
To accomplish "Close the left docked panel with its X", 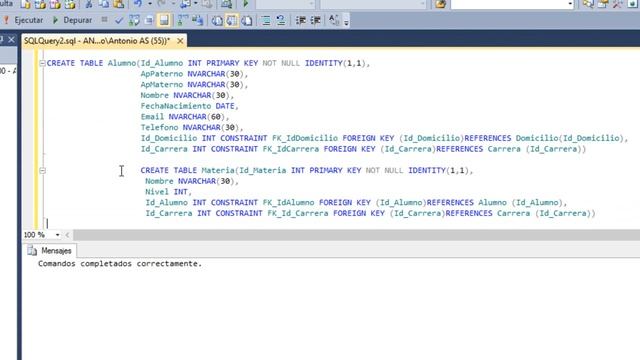I will coord(11,40).
